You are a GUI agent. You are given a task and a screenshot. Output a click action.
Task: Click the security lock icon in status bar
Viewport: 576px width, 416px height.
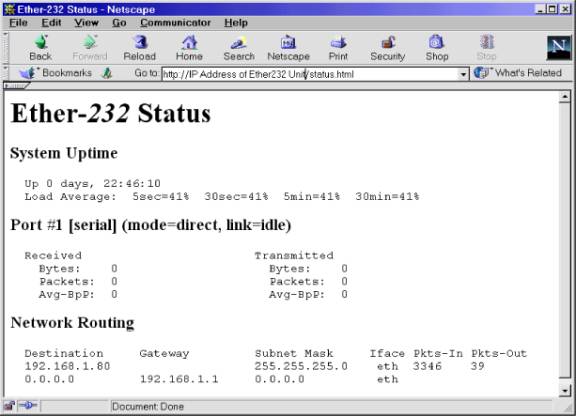(9, 406)
